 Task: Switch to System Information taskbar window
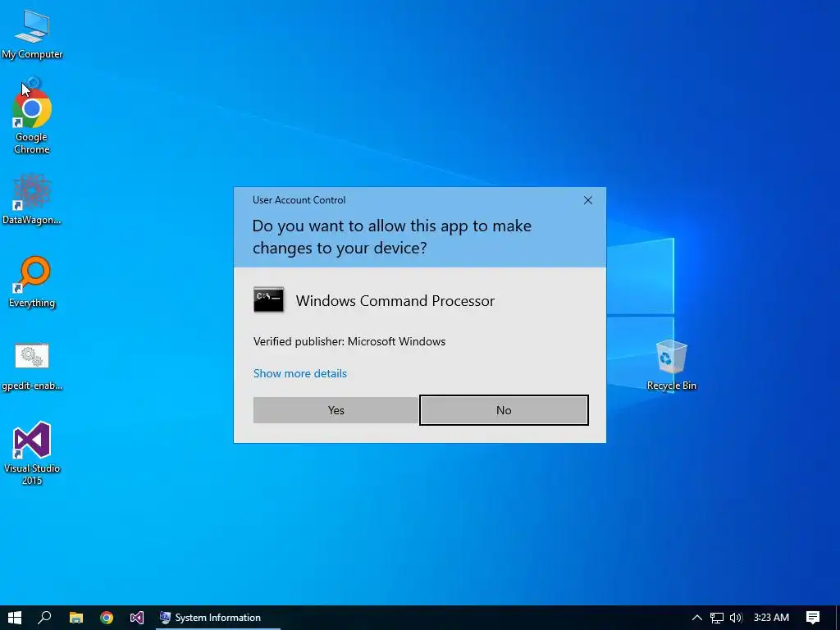217,618
